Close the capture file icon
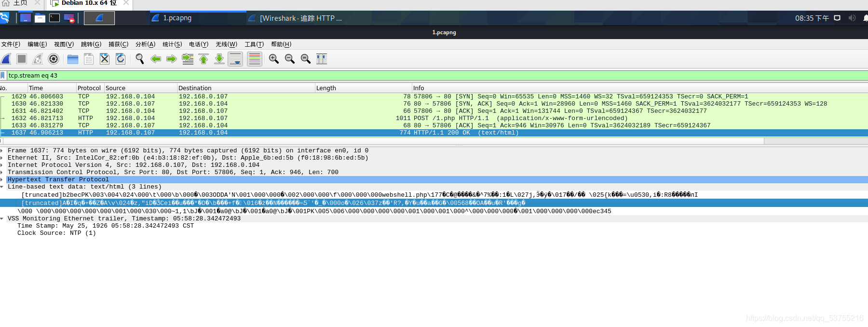The image size is (868, 327). point(105,59)
